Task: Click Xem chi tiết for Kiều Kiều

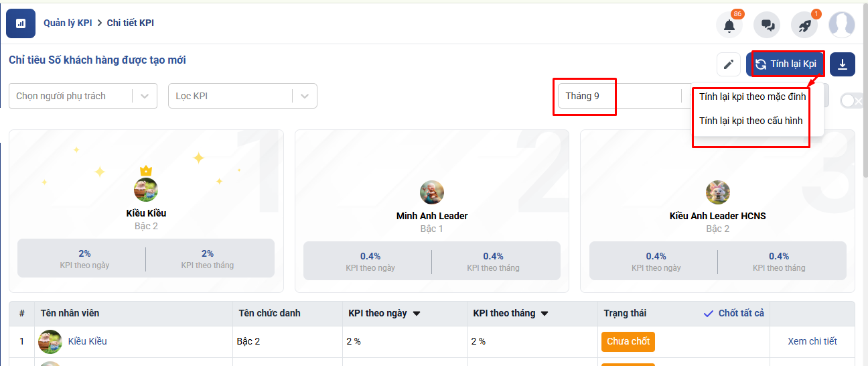Action: pos(812,341)
